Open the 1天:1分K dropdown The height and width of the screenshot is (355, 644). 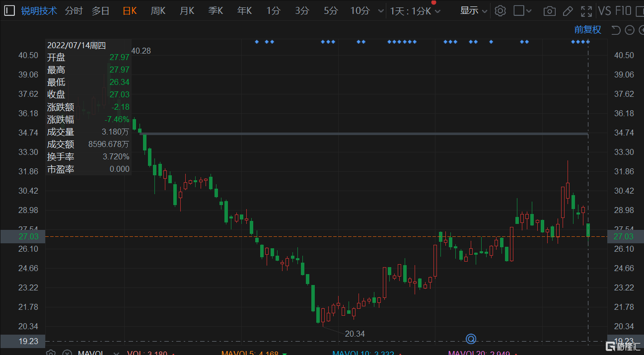tap(415, 10)
